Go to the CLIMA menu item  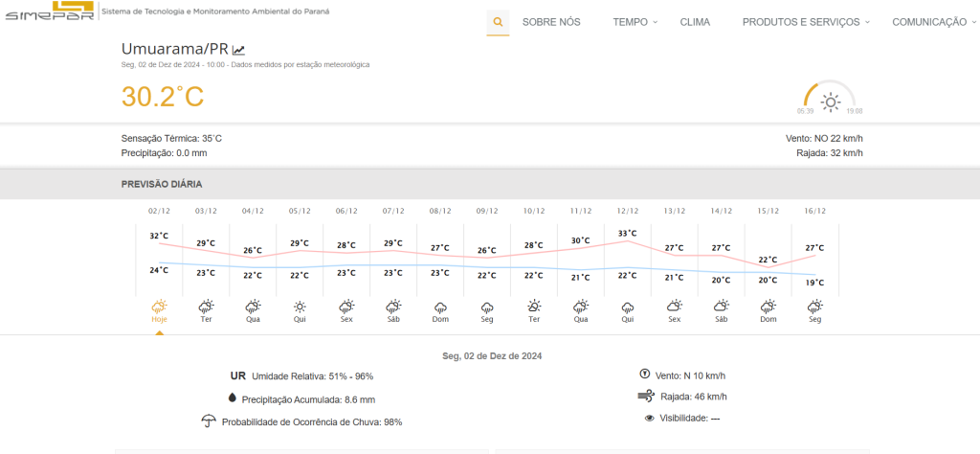click(x=695, y=22)
